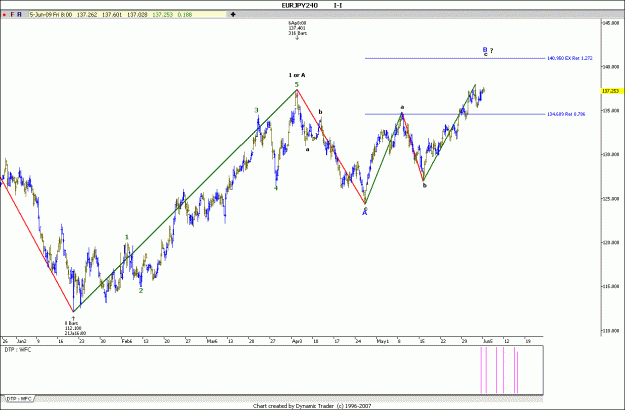This screenshot has width=625, height=410.
Task: Click the red dot record icon
Action: coord(4,15)
